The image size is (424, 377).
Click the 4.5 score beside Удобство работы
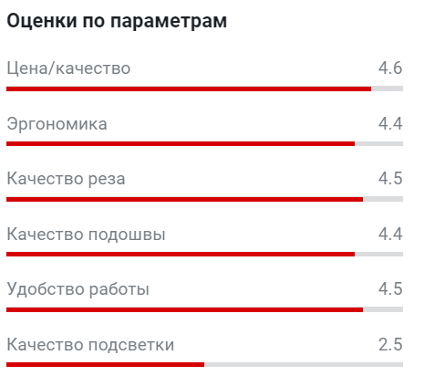[x=390, y=289]
